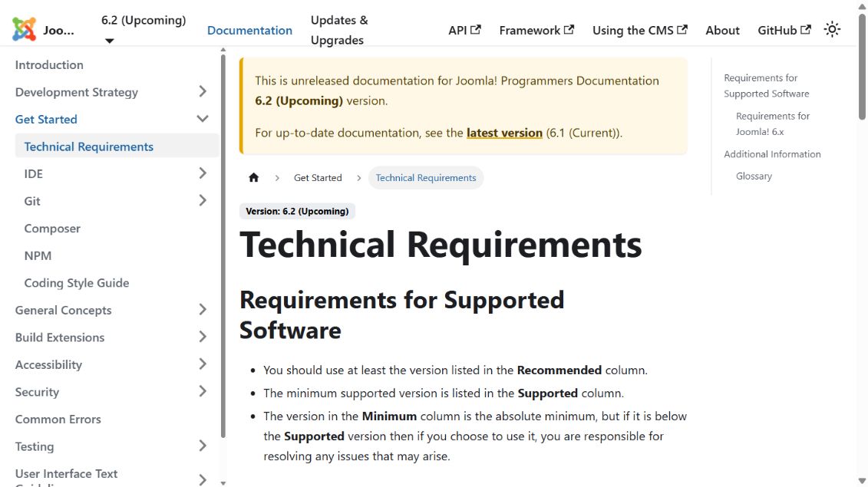This screenshot has width=868, height=487.
Task: Open the API external link
Action: pos(464,31)
